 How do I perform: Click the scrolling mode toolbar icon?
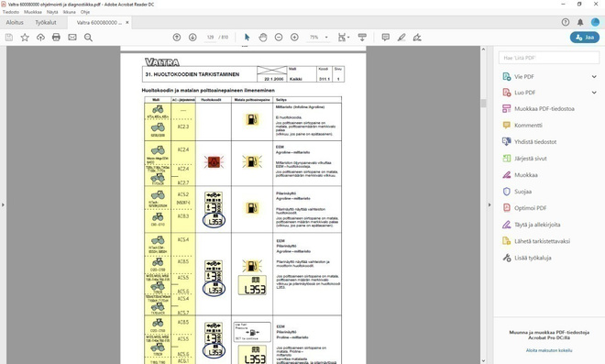tap(362, 38)
